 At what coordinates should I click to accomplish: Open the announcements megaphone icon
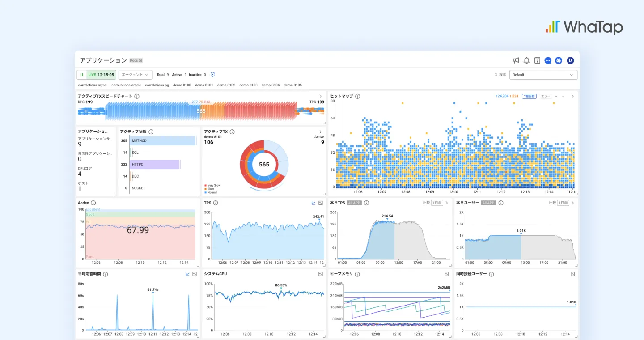516,60
